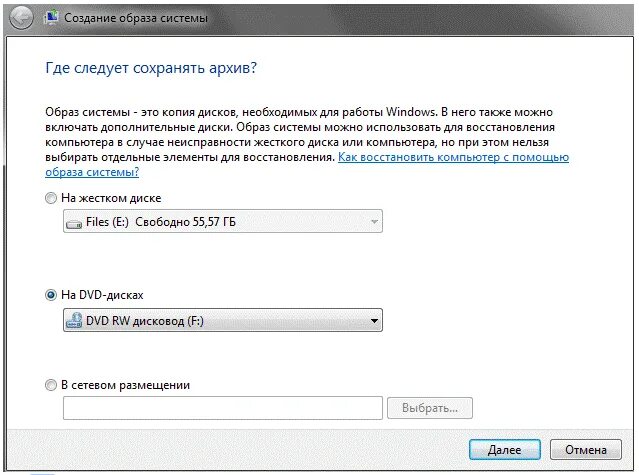Expand the Files (E:) drive dropdown arrow

(x=374, y=223)
